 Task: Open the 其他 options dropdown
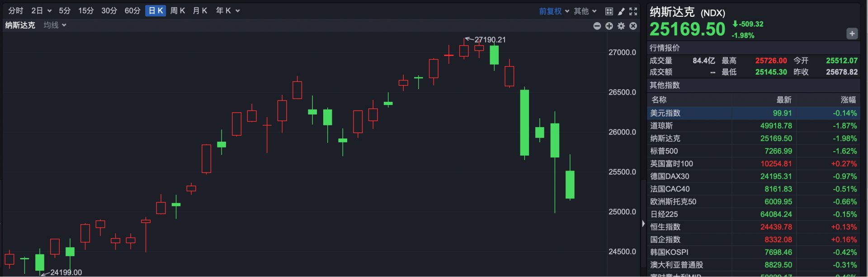pyautogui.click(x=585, y=11)
